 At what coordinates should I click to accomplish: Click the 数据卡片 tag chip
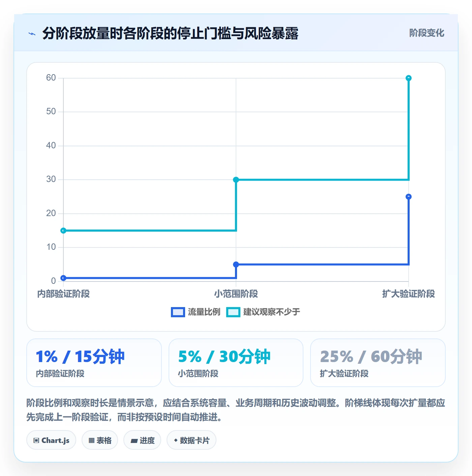coord(191,440)
